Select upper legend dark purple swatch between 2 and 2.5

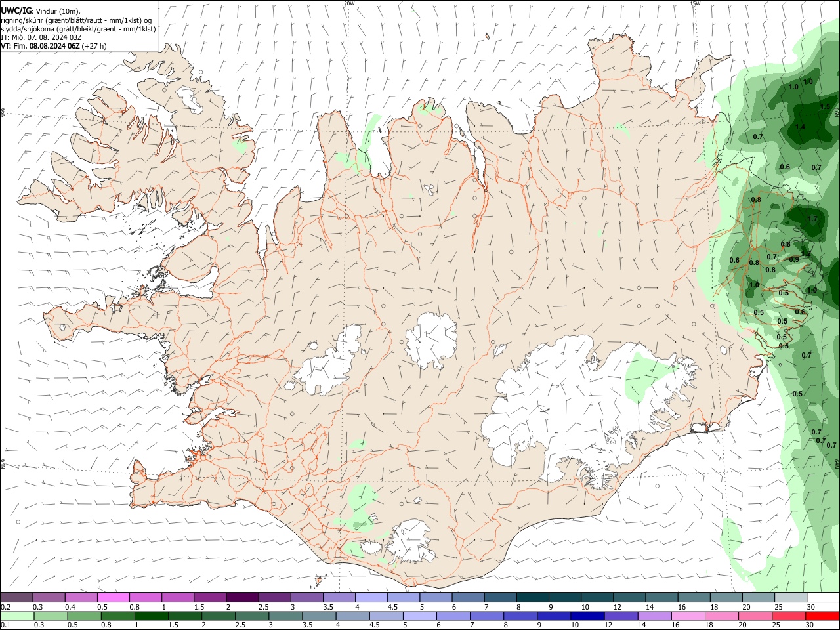coord(242,597)
